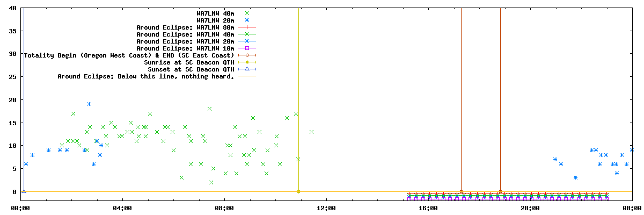Click the 20 label on the vertical axis
The image size is (644, 215).
[13, 100]
